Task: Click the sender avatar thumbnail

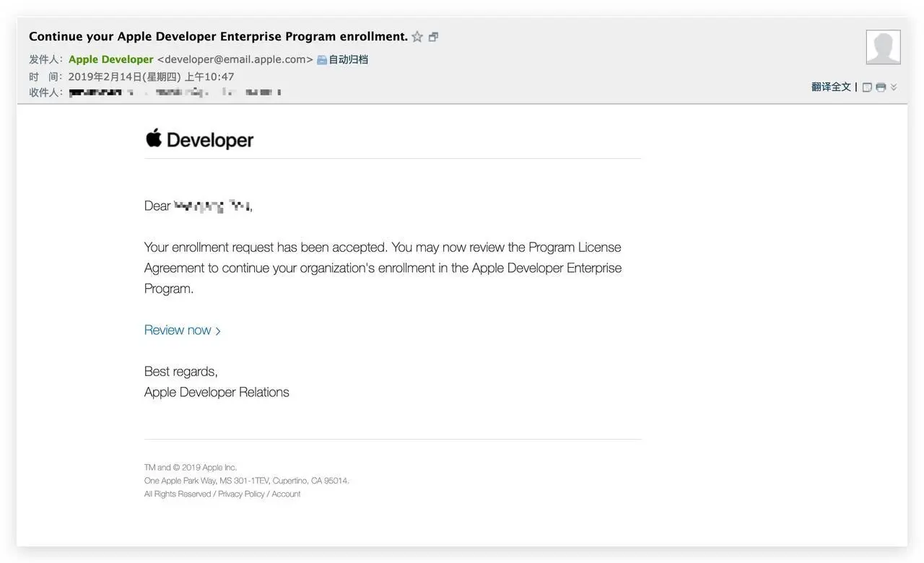Action: [884, 47]
